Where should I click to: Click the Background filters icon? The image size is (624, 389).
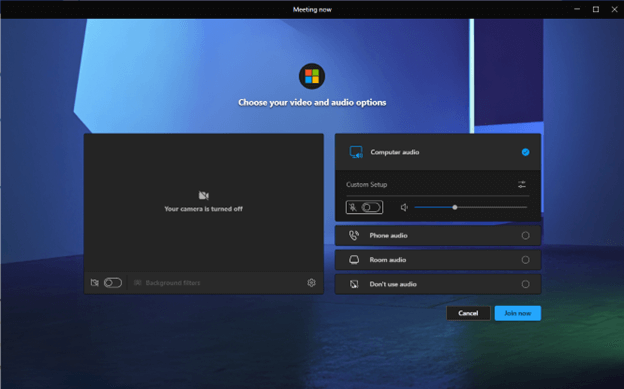point(138,283)
